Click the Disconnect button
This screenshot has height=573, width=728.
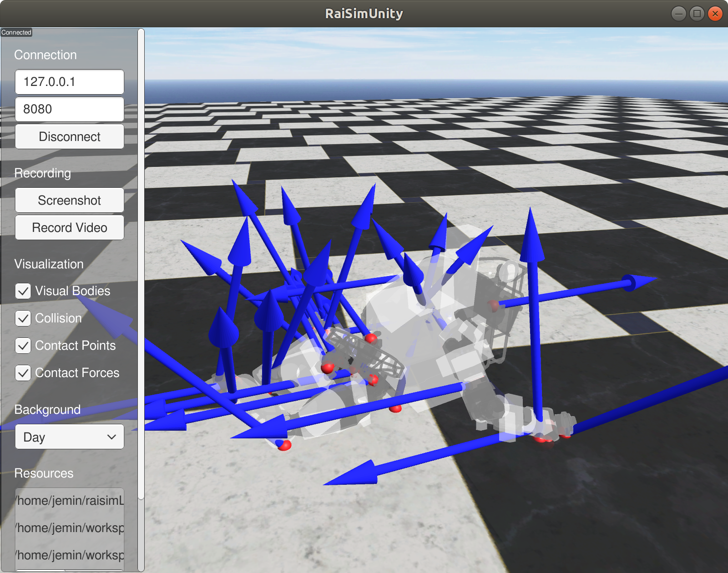69,136
